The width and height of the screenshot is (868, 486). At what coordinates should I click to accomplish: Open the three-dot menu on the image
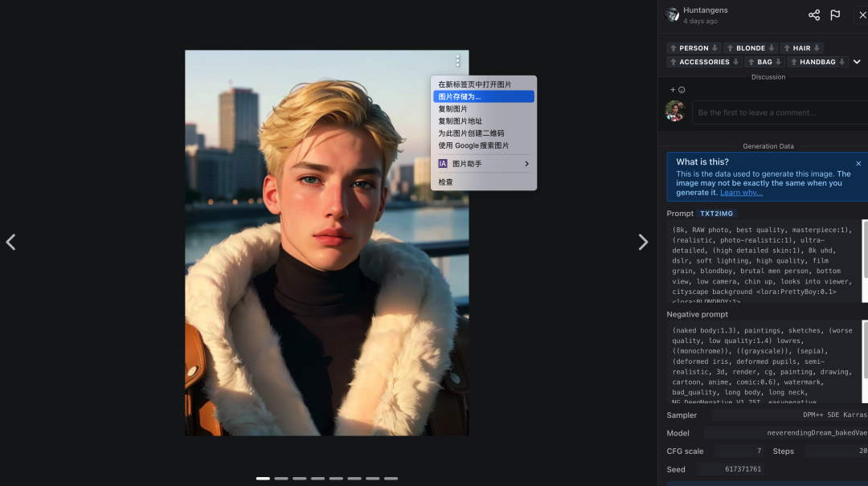[x=458, y=61]
